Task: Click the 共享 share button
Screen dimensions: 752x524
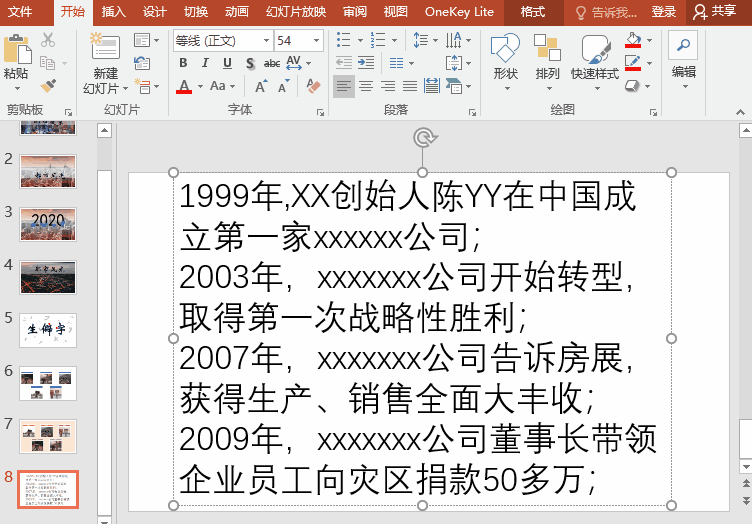Action: click(x=715, y=12)
